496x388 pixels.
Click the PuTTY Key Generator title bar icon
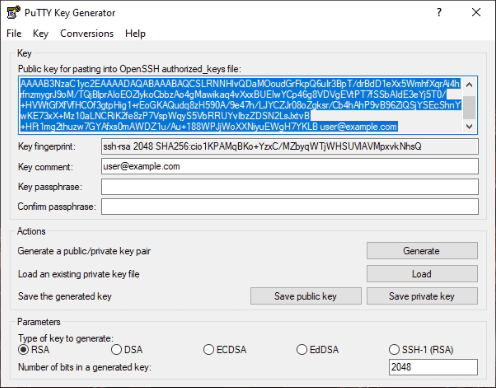13,13
